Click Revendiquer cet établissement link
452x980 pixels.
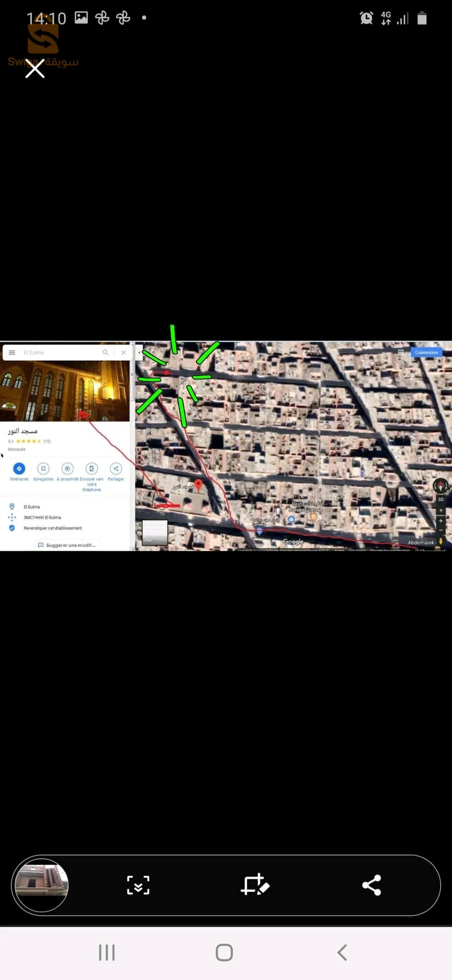pos(53,528)
